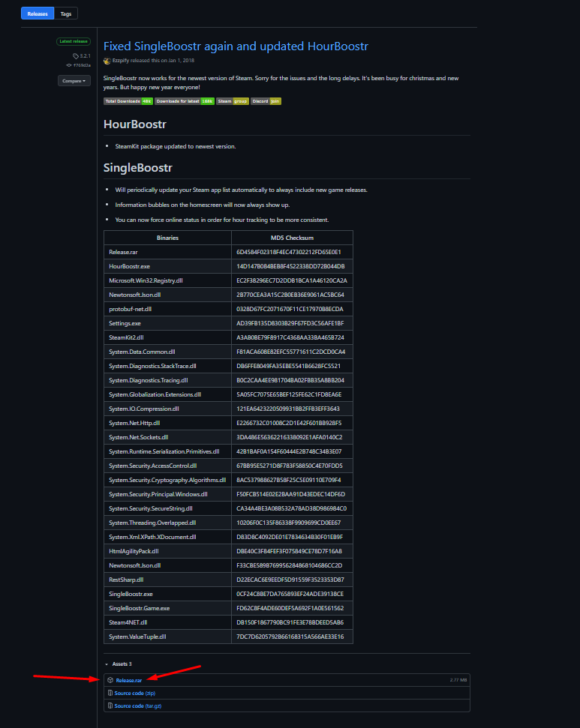The image size is (580, 728).
Task: Click the Downloads for latest badge
Action: [185, 101]
